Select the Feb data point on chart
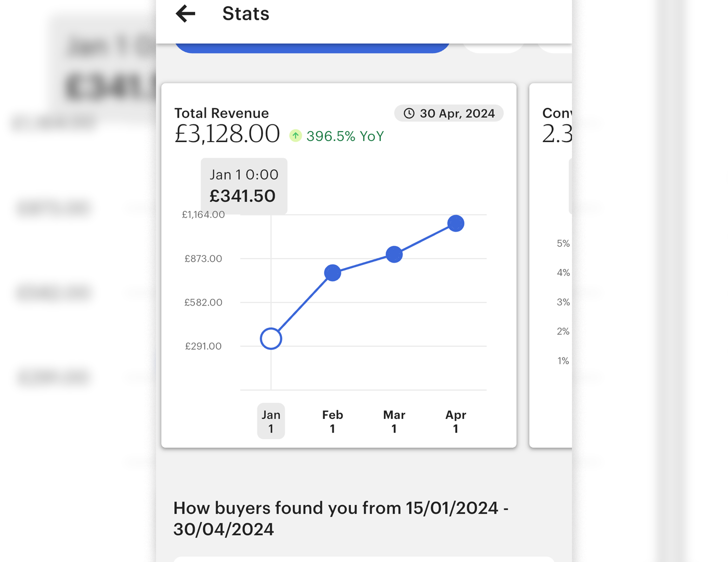This screenshot has width=728, height=562. click(x=333, y=273)
